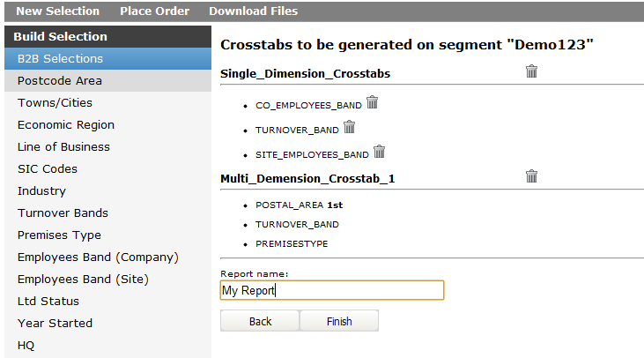
Task: Remove CO_EMPLOYEES_BAND with its trash icon
Action: 372,103
